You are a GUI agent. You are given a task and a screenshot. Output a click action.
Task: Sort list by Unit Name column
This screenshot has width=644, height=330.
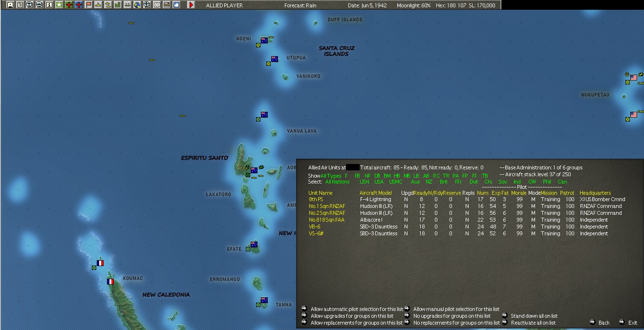click(321, 193)
